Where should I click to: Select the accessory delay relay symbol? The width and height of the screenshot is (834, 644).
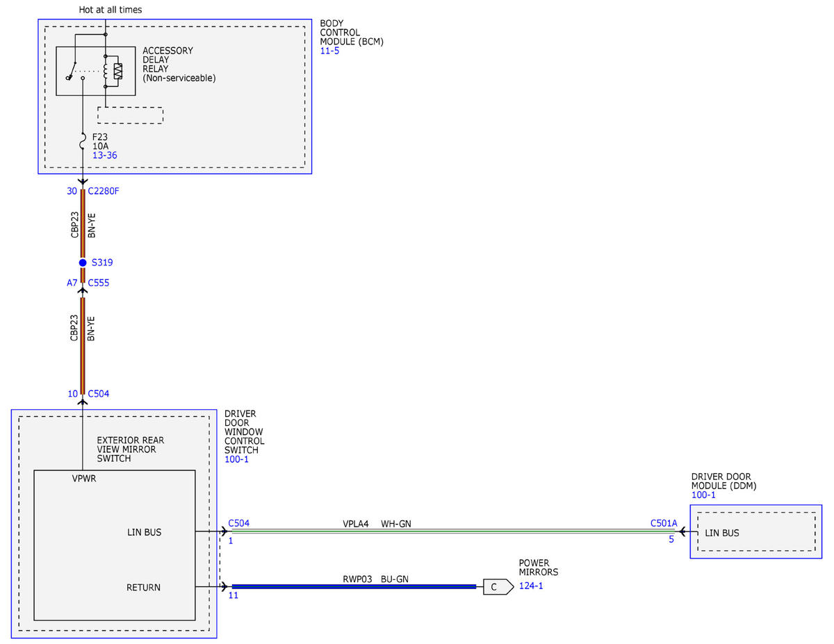pos(95,71)
